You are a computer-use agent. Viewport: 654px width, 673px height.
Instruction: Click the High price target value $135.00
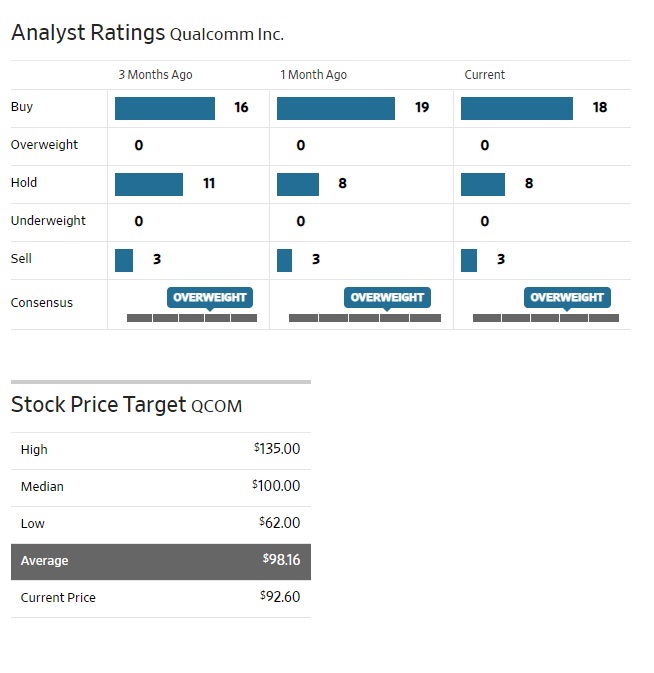(277, 449)
